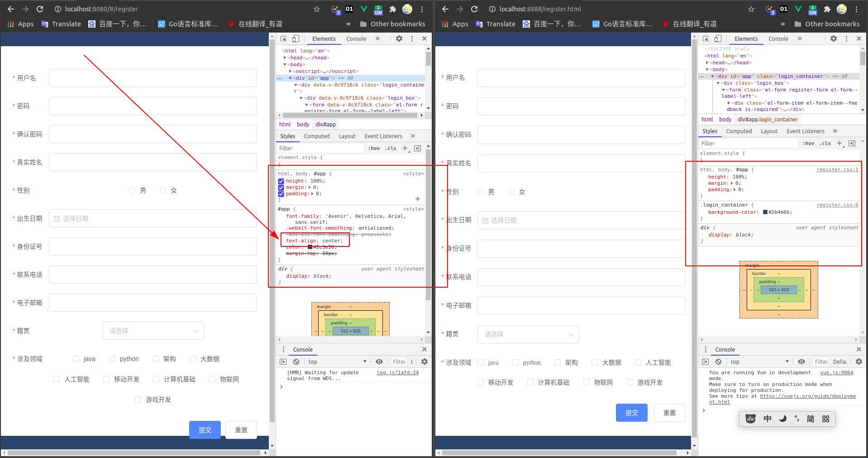Uncheck the margin: 0 declaration

281,188
